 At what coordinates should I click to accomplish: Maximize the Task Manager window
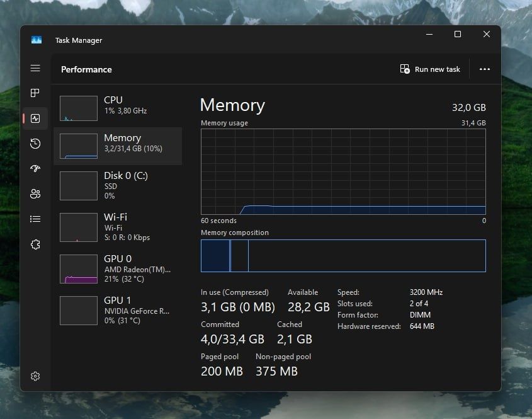pyautogui.click(x=458, y=34)
